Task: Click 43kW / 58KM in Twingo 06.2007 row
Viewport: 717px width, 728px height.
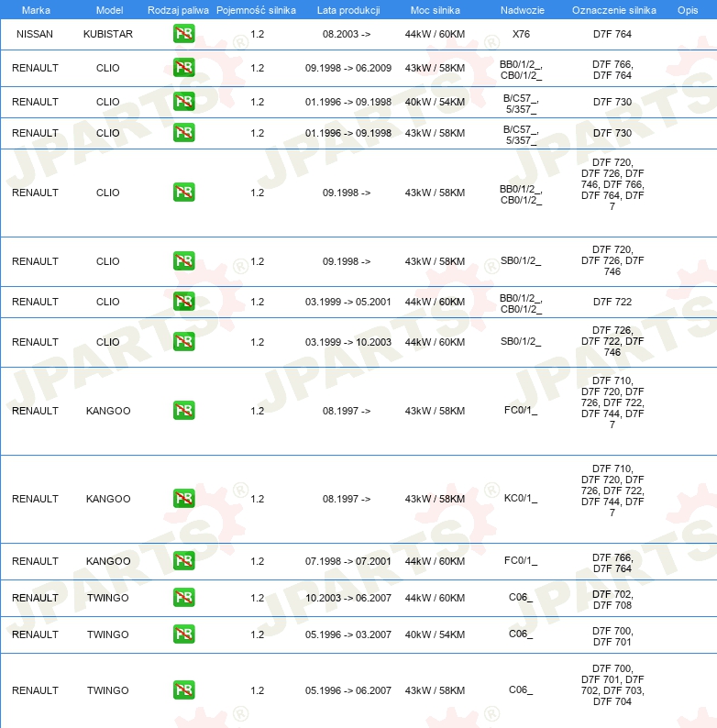Action: 435,690
